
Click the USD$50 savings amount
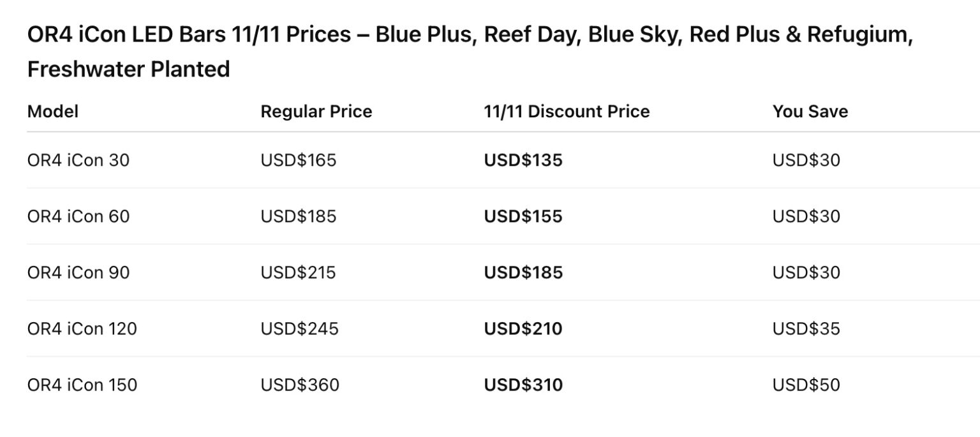click(x=806, y=385)
